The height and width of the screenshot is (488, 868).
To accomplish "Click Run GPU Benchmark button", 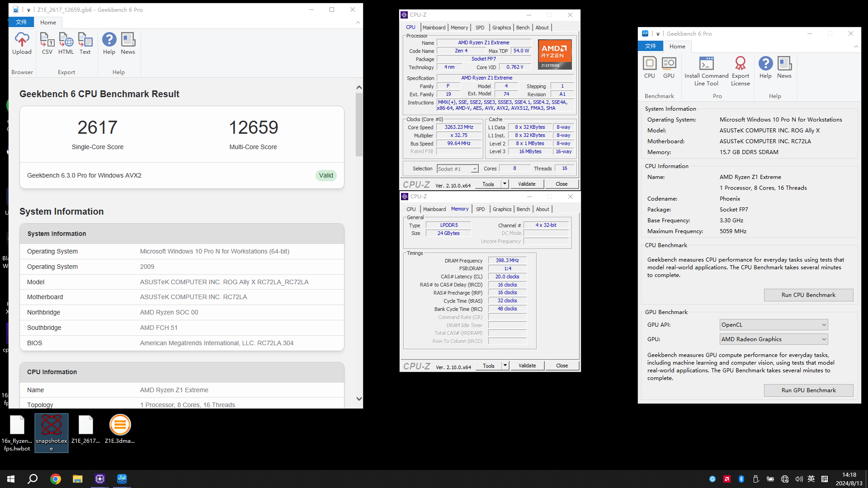I will [x=808, y=390].
